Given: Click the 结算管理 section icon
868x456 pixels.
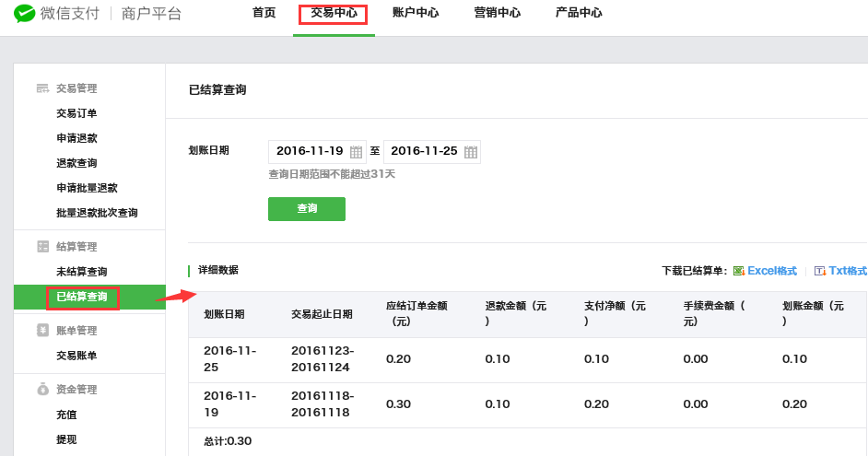Looking at the screenshot, I should (x=42, y=246).
